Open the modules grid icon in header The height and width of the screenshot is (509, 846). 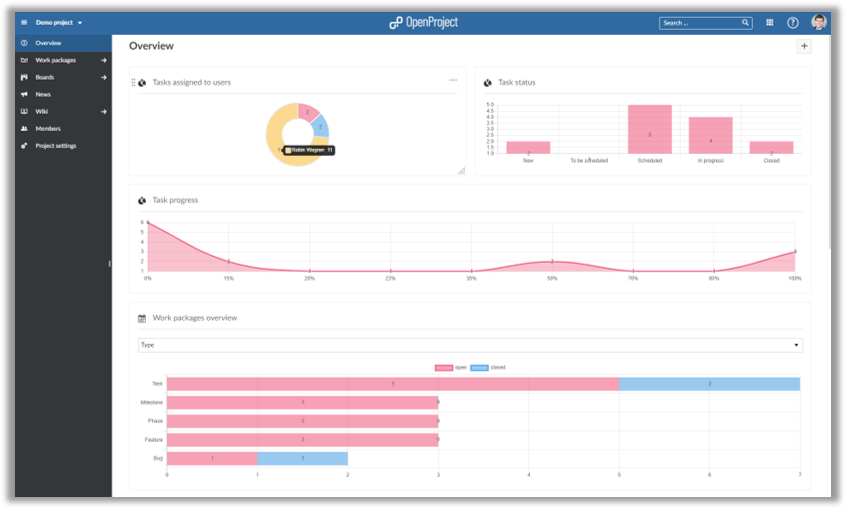tap(769, 22)
